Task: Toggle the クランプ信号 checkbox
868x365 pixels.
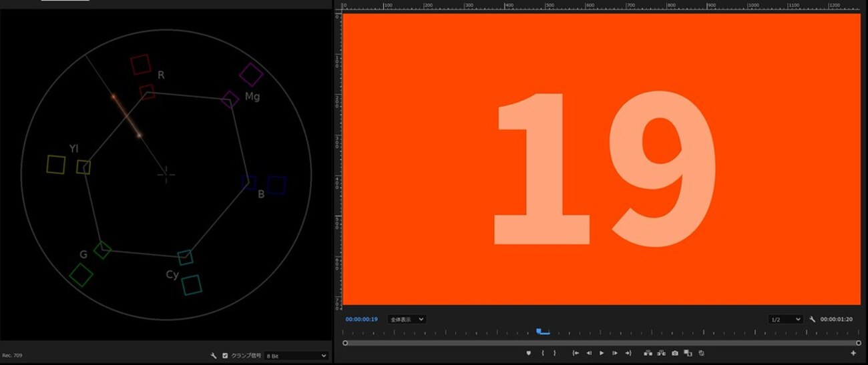Action: [225, 356]
